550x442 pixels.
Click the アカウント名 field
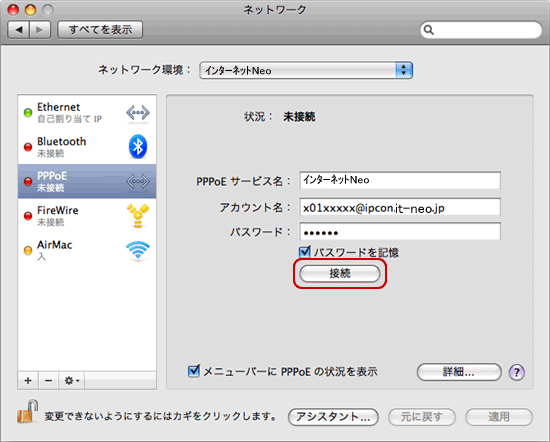(400, 207)
